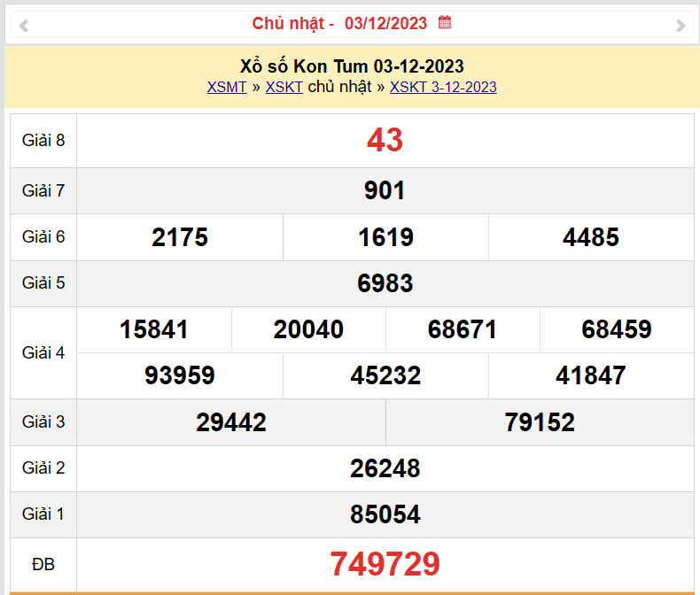Select Giải 4 number 45232
The width and height of the screenshot is (700, 595).
click(385, 375)
